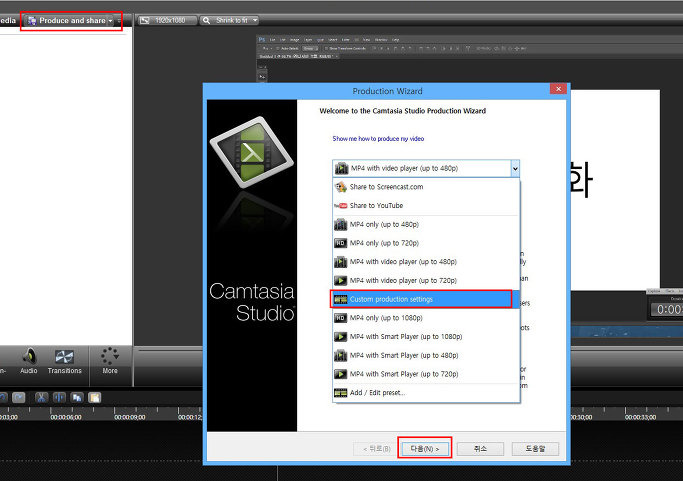Click the HD icon beside MP4 only (up to 720p)
This screenshot has width=683, height=481.
point(340,243)
